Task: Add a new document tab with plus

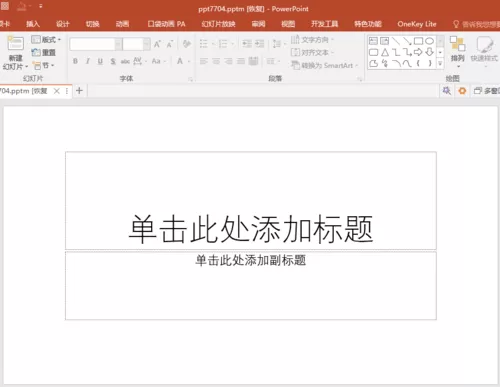Action: pyautogui.click(x=79, y=91)
